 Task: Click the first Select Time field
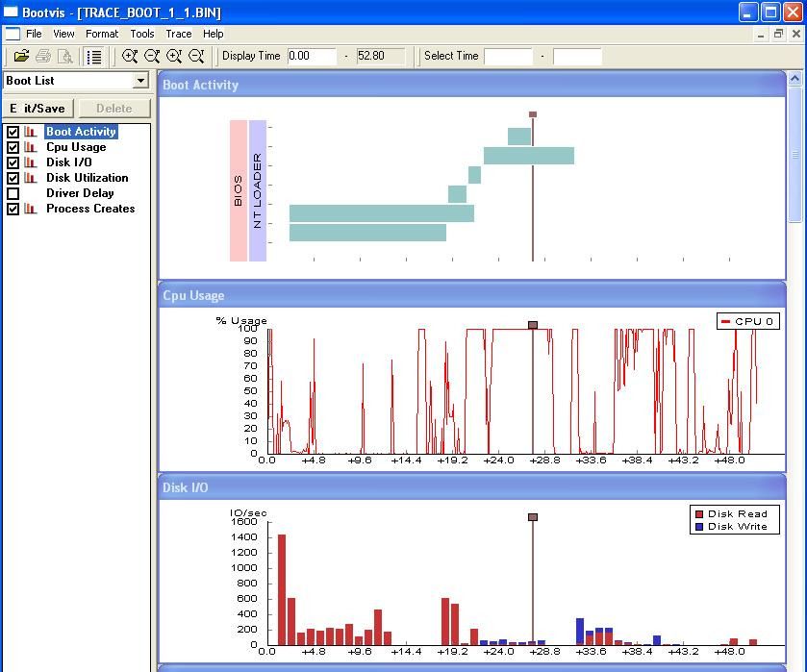509,56
